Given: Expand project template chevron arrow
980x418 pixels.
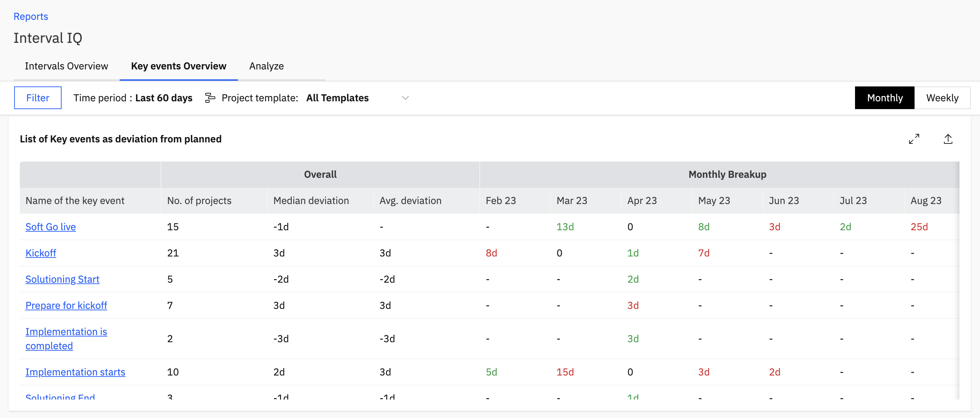Looking at the screenshot, I should (405, 98).
